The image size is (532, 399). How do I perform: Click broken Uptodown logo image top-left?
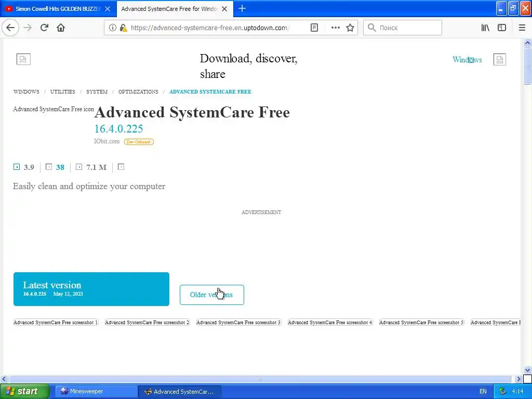click(23, 59)
